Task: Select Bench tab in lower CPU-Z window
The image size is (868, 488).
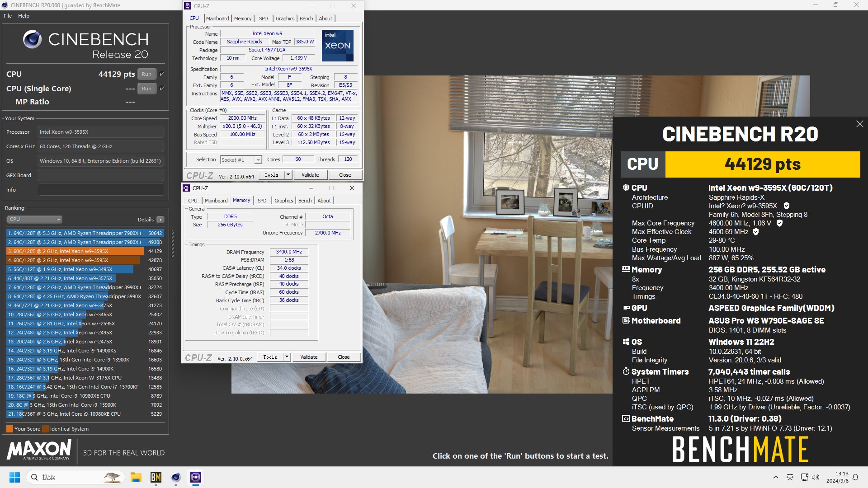Action: 305,201
